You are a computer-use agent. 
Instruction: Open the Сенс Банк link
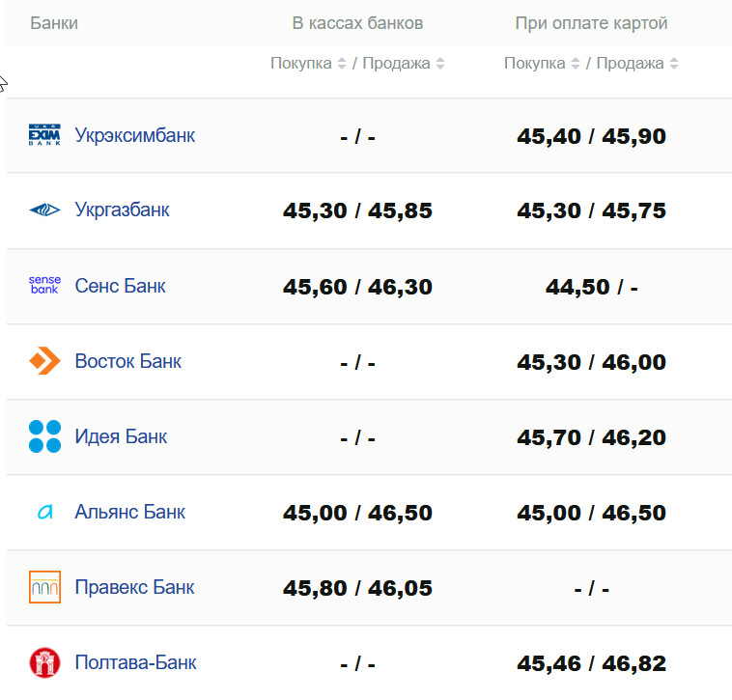pyautogui.click(x=120, y=286)
